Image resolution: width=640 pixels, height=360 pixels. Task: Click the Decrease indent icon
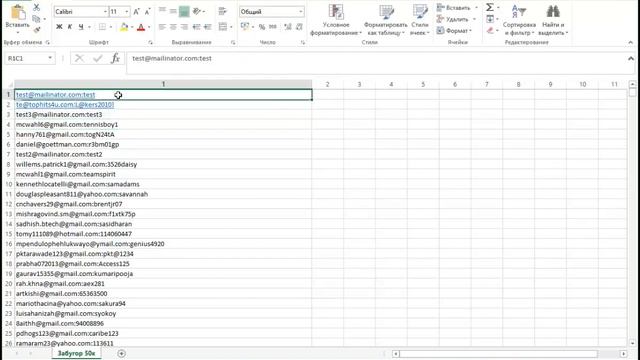pyautogui.click(x=196, y=27)
